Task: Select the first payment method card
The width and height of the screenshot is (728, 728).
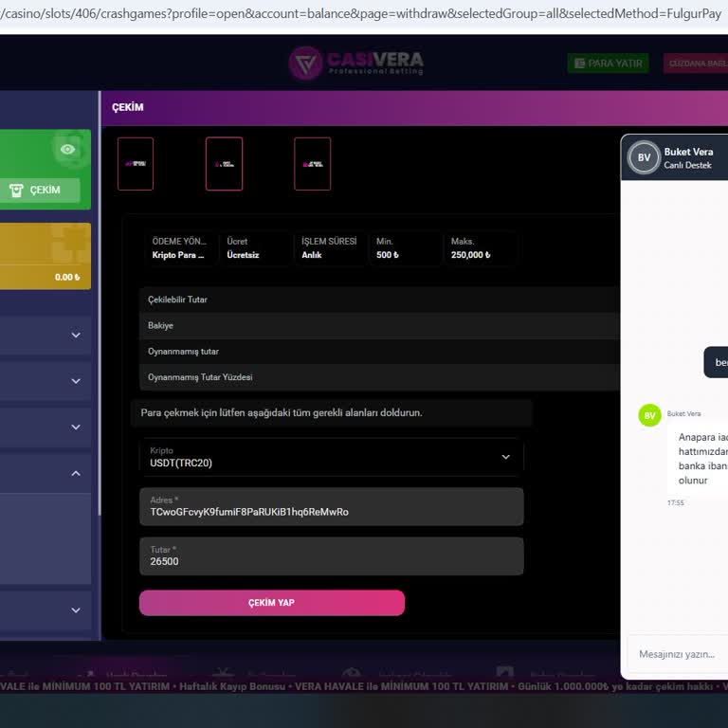Action: click(136, 164)
